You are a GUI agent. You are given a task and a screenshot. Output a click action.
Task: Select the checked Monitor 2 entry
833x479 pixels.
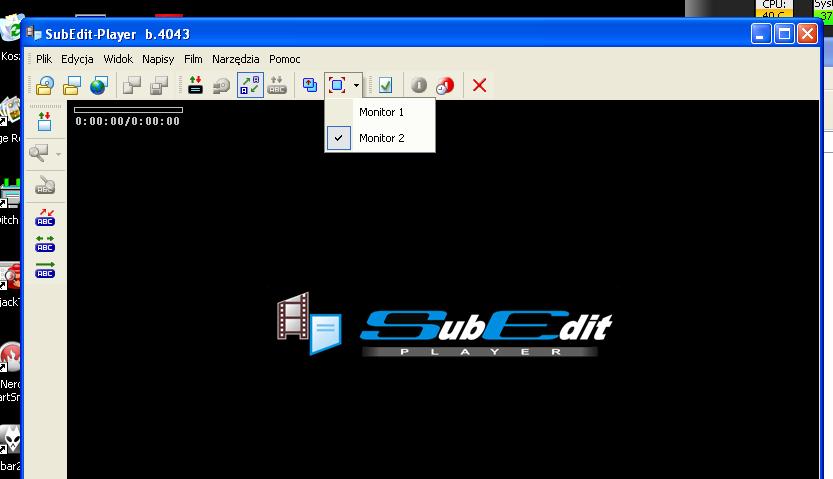point(380,138)
